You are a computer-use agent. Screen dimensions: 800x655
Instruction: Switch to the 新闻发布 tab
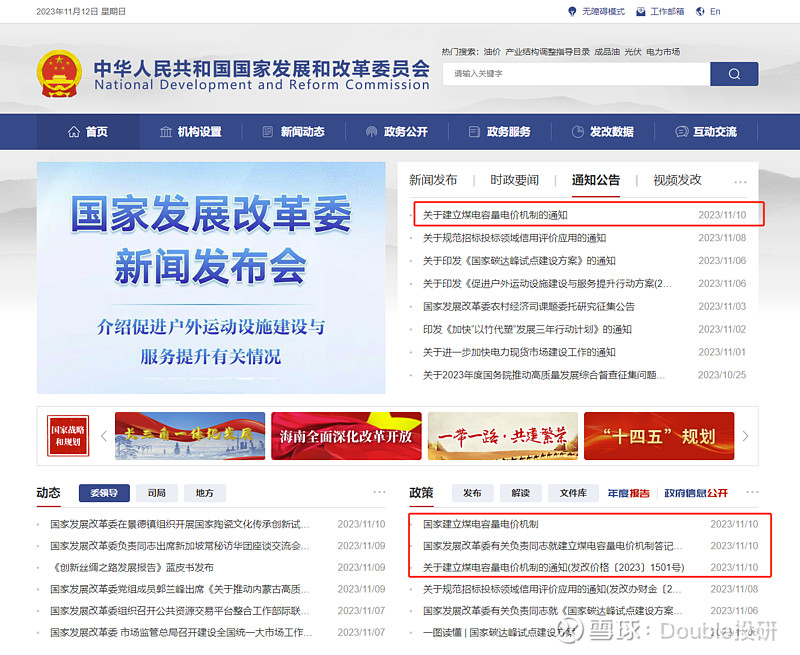(x=433, y=180)
